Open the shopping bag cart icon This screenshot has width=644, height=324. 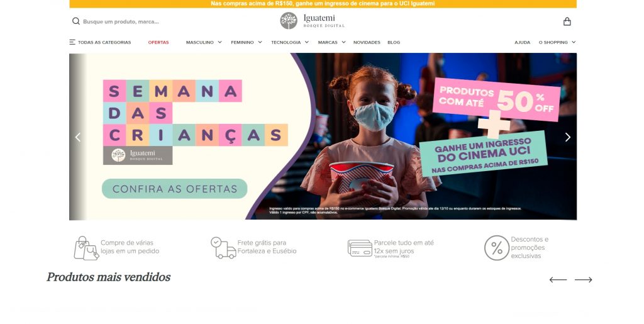coord(567,21)
